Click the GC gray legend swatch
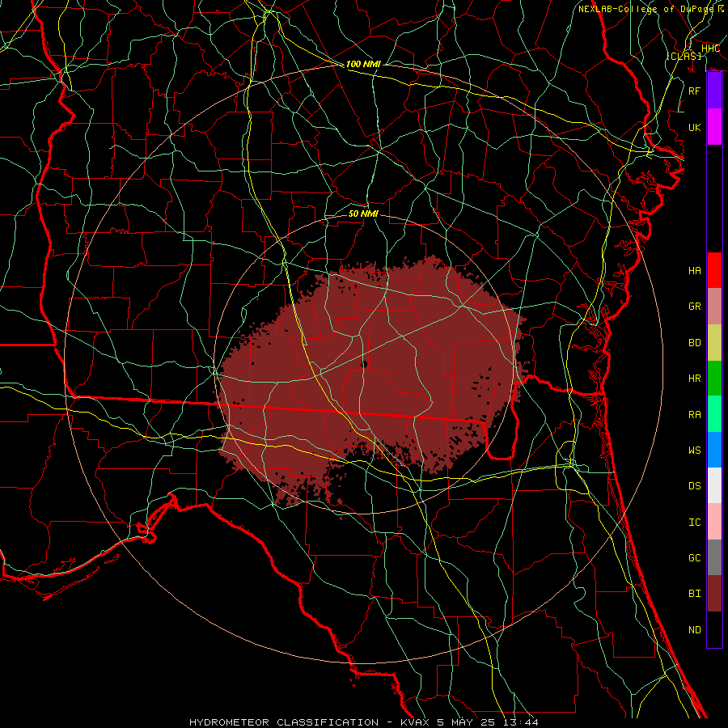This screenshot has width=728, height=728. click(714, 557)
